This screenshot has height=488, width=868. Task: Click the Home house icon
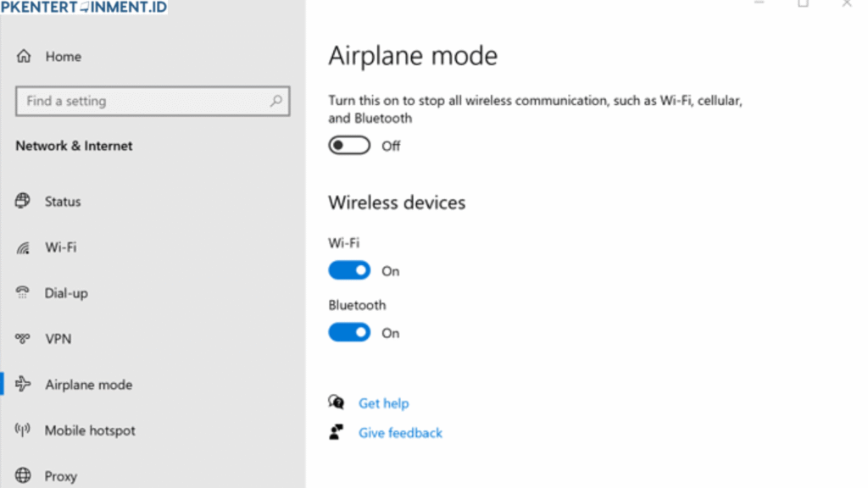(x=24, y=56)
